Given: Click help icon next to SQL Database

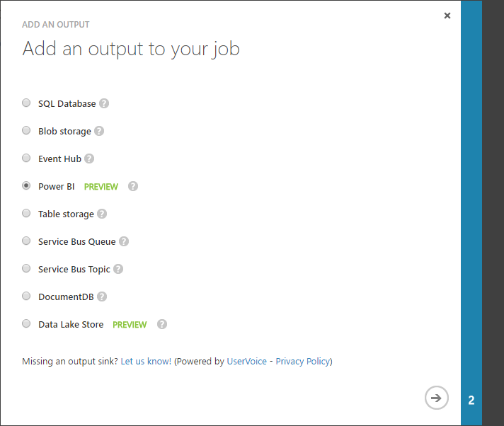Looking at the screenshot, I should pyautogui.click(x=104, y=103).
